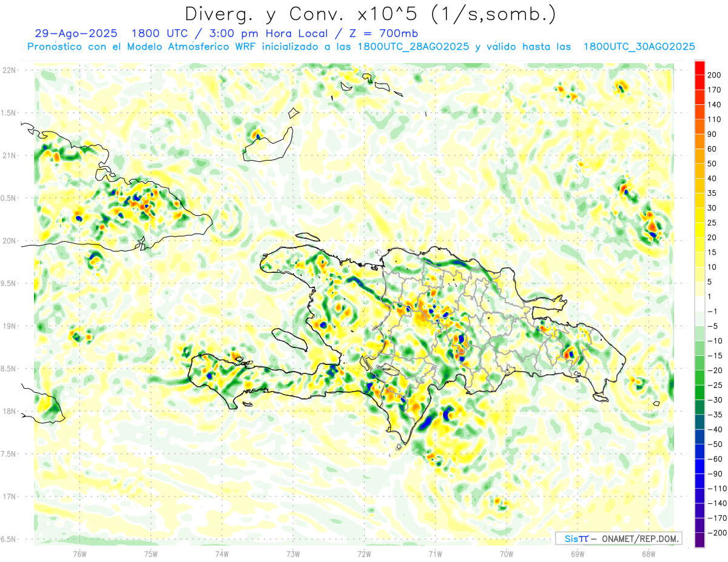Click the '72W' longitude label
728x562 pixels.
click(x=364, y=554)
